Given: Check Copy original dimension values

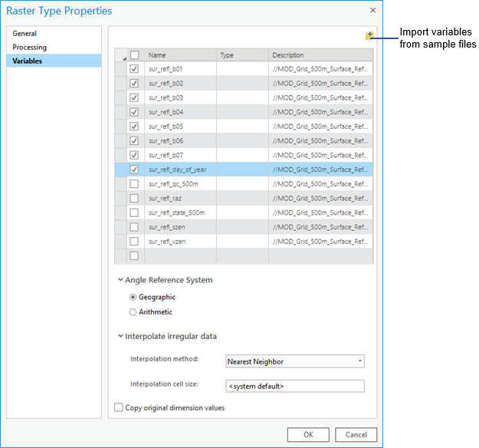Looking at the screenshot, I should (x=119, y=408).
